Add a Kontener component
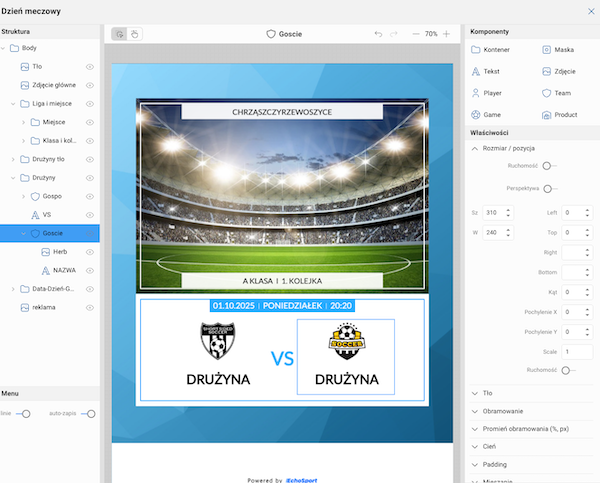This screenshot has width=600, height=483. [491, 50]
